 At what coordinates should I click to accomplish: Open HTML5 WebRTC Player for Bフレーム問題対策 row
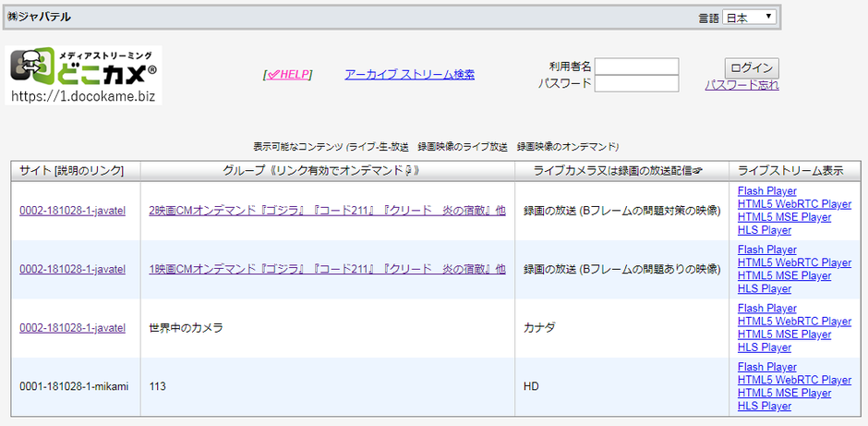(794, 204)
